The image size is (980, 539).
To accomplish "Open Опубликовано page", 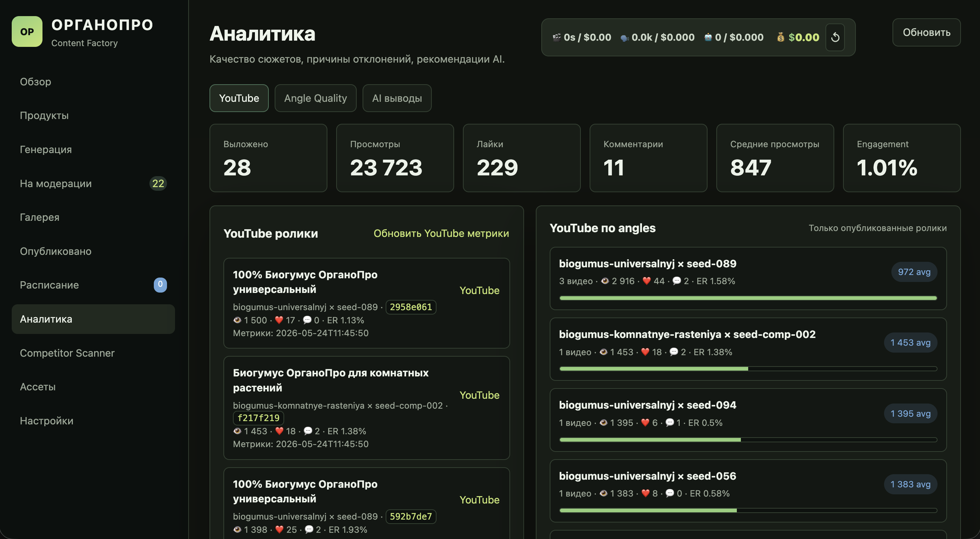I will (x=93, y=252).
